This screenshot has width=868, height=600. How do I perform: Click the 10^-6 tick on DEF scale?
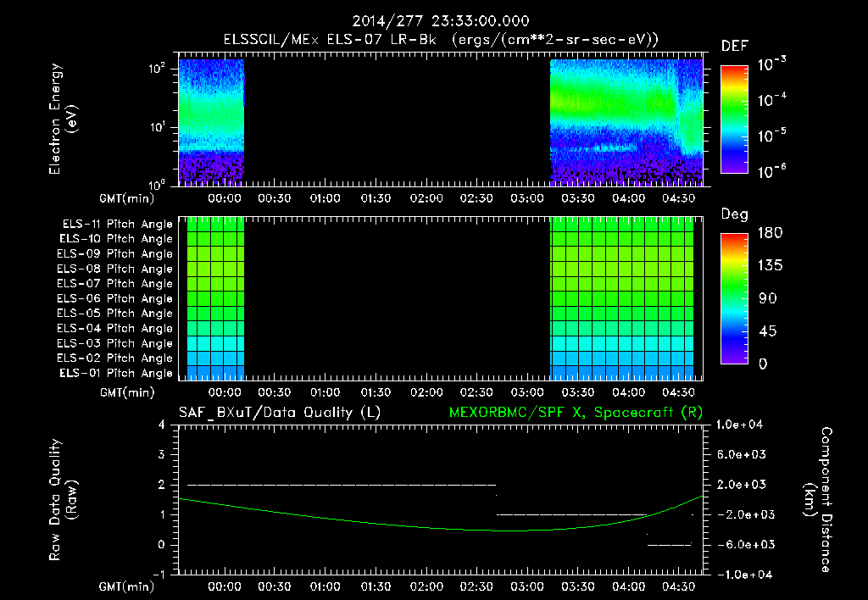(x=771, y=171)
